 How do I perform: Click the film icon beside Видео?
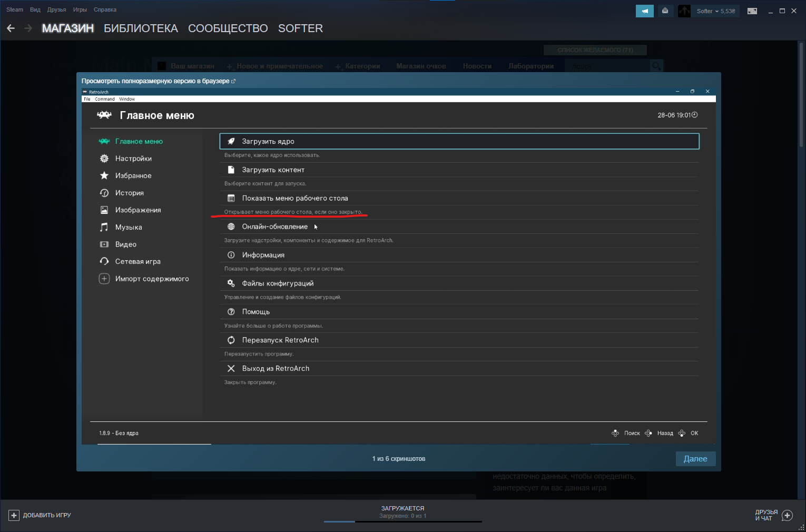(x=104, y=244)
